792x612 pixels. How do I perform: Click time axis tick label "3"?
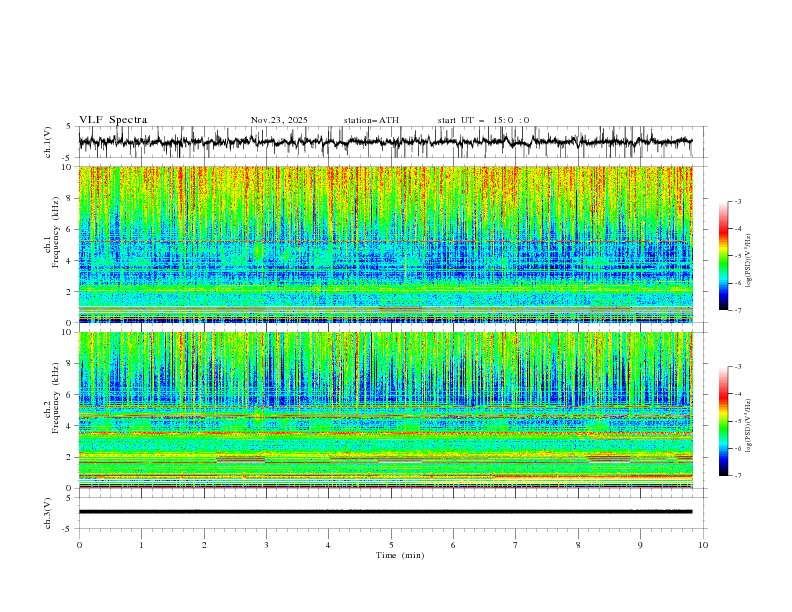(266, 545)
